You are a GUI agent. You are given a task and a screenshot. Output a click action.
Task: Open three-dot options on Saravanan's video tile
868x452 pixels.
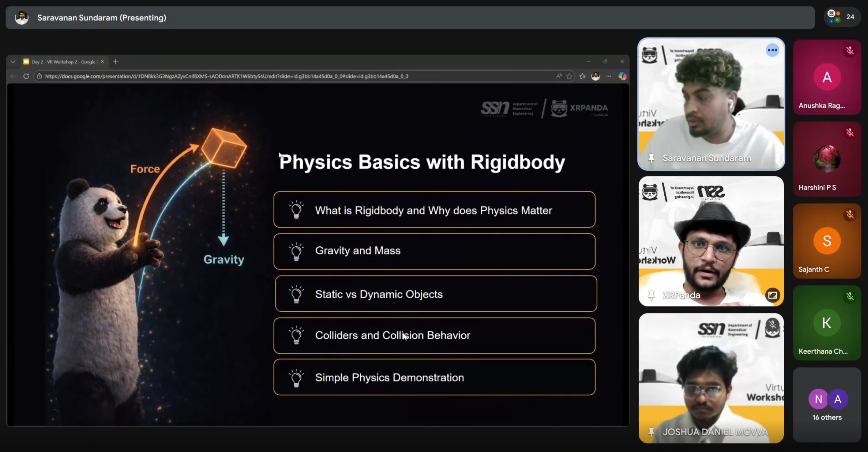[x=772, y=51]
